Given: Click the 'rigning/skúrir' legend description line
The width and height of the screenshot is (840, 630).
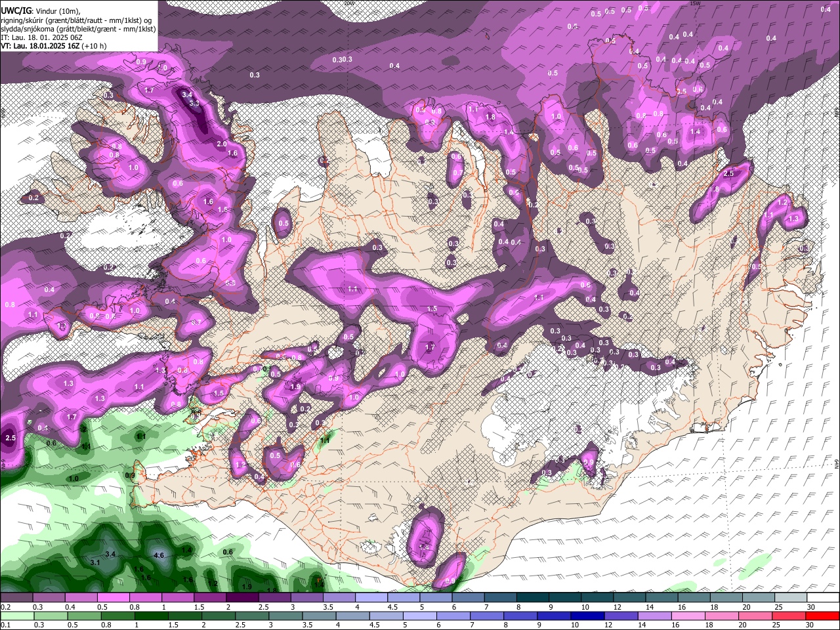Looking at the screenshot, I should click(76, 20).
